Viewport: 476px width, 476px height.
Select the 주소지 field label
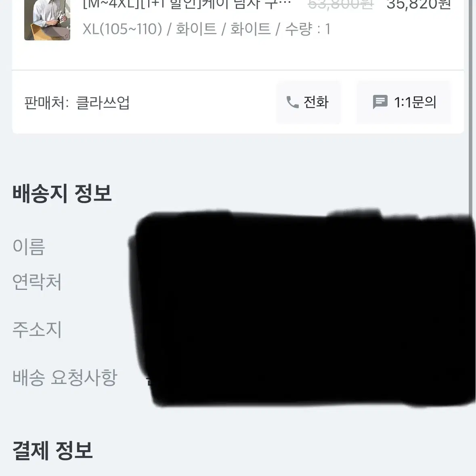(37, 329)
